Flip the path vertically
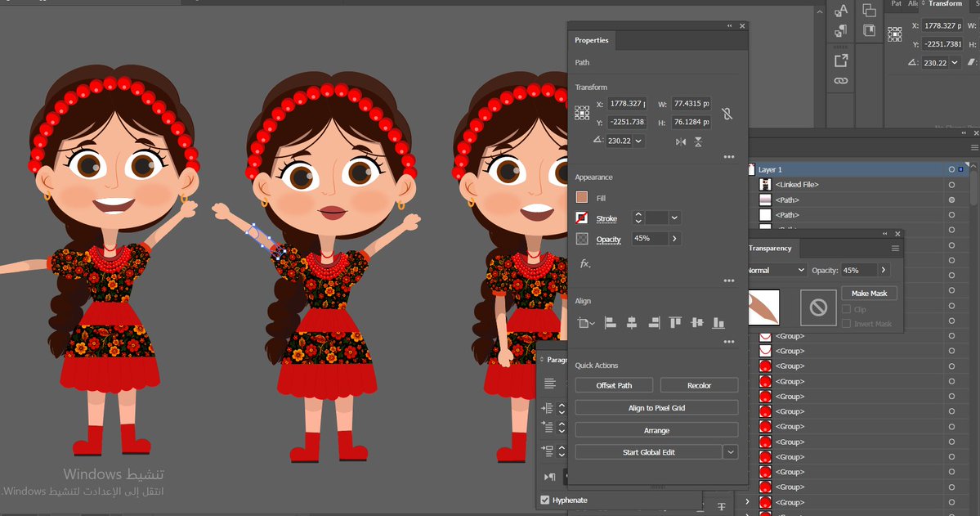The image size is (980, 516). tap(698, 142)
